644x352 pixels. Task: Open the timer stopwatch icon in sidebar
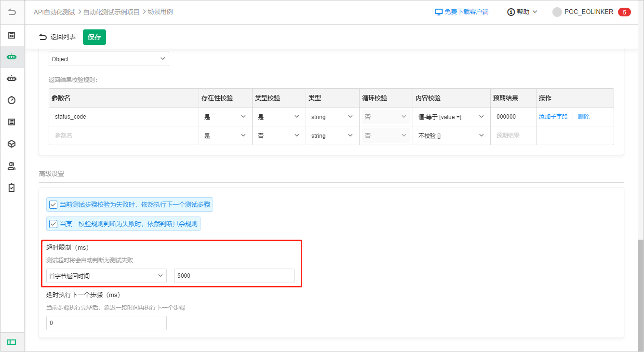click(x=12, y=100)
